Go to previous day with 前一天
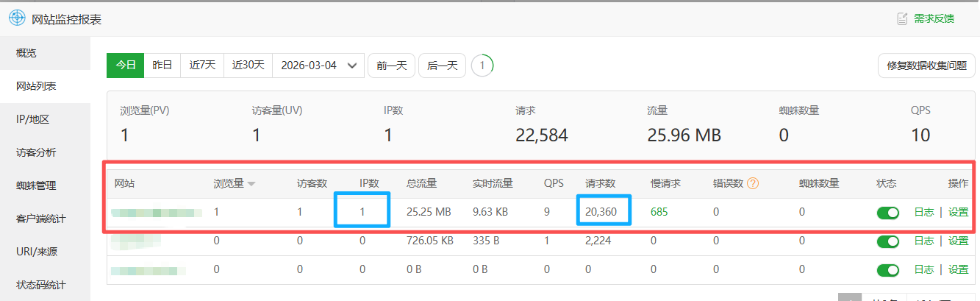Screen dimensions: 980x301 (392, 65)
